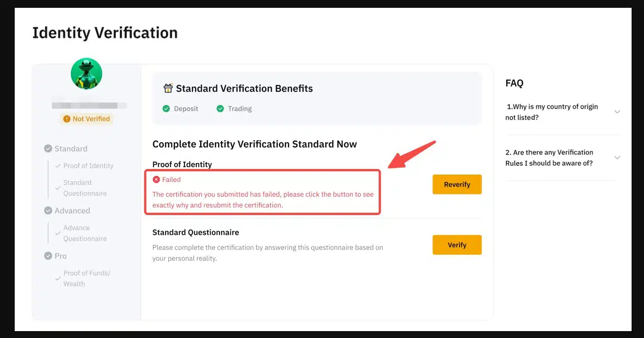
Task: Click the blurred username field under the avatar
Action: [x=86, y=105]
